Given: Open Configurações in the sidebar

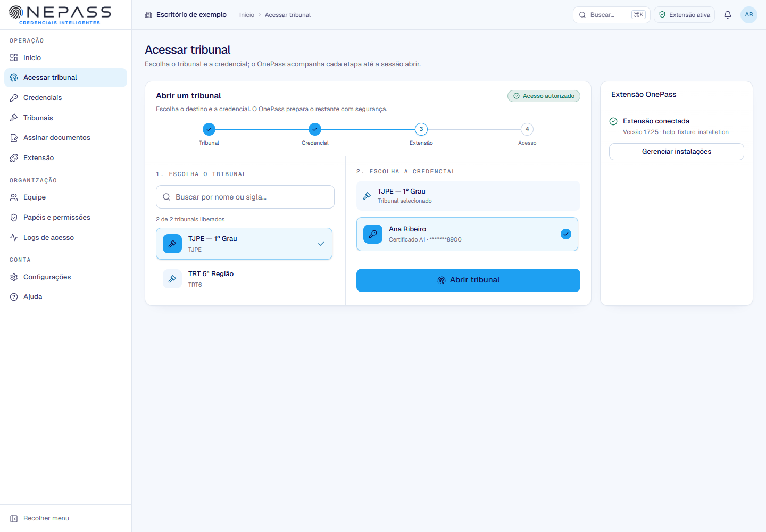Looking at the screenshot, I should (x=65, y=277).
